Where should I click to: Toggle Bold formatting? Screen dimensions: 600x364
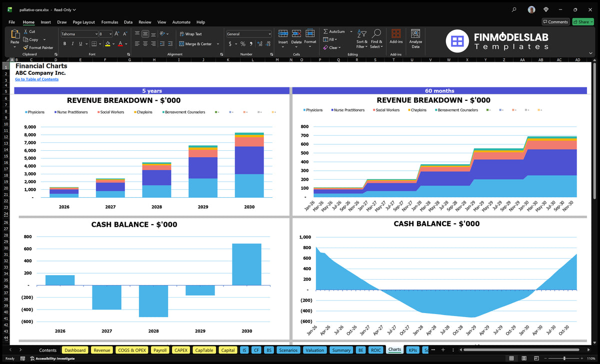click(x=65, y=44)
